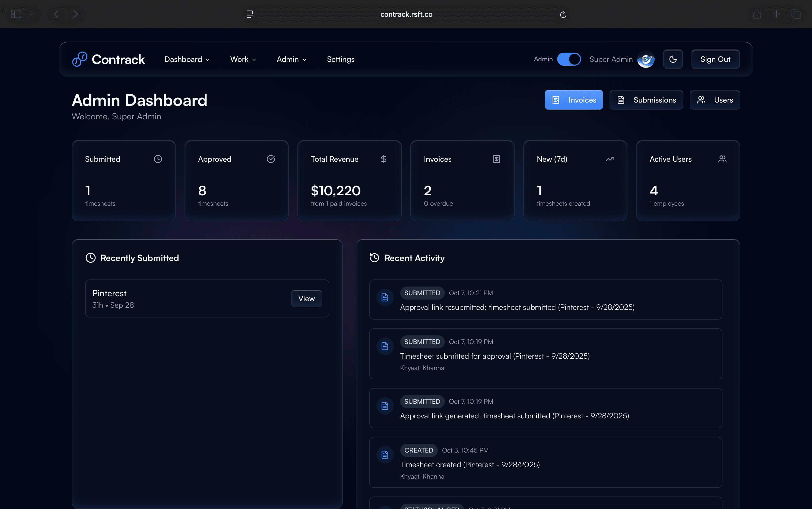Click the contrack.rsft.co address bar

pyautogui.click(x=406, y=14)
